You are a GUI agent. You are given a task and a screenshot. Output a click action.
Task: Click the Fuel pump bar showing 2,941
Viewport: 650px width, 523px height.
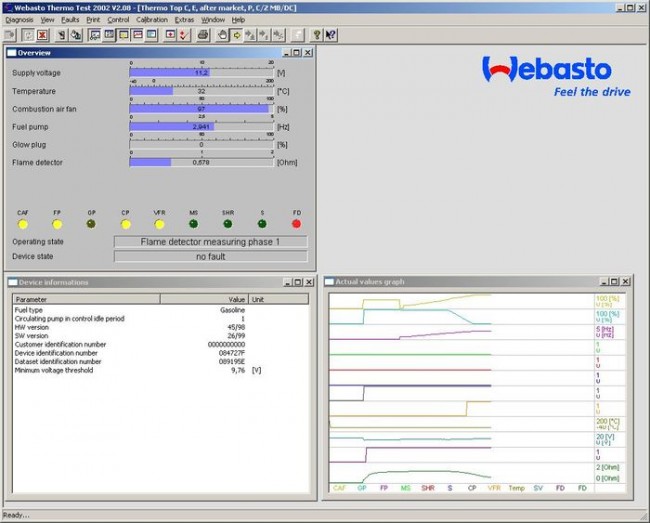point(201,127)
